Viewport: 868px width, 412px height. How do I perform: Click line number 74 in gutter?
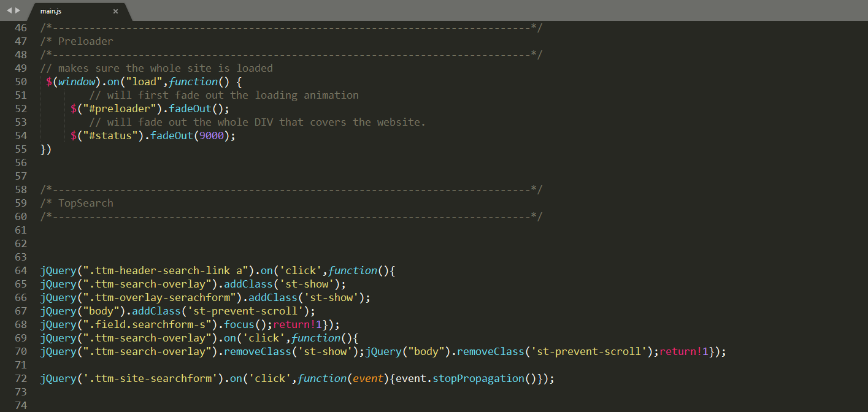(x=20, y=405)
